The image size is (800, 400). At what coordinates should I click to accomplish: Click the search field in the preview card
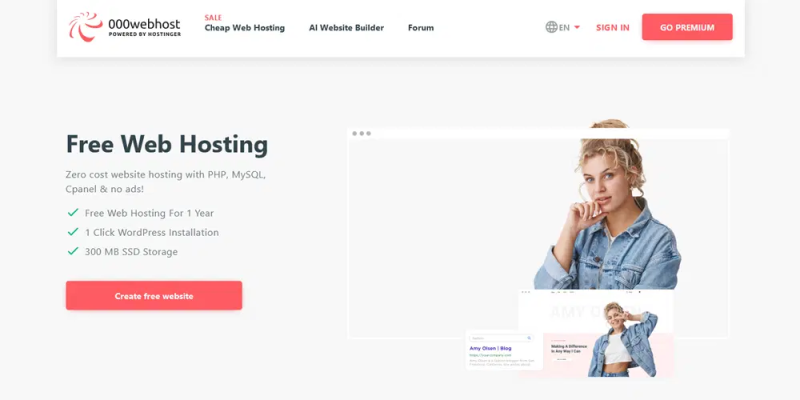(501, 338)
